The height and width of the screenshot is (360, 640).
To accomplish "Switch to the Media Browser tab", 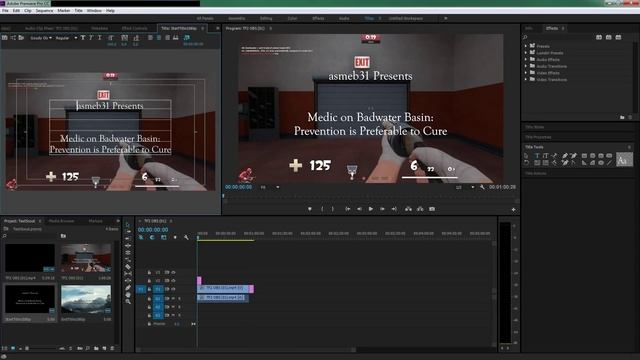I will point(61,221).
